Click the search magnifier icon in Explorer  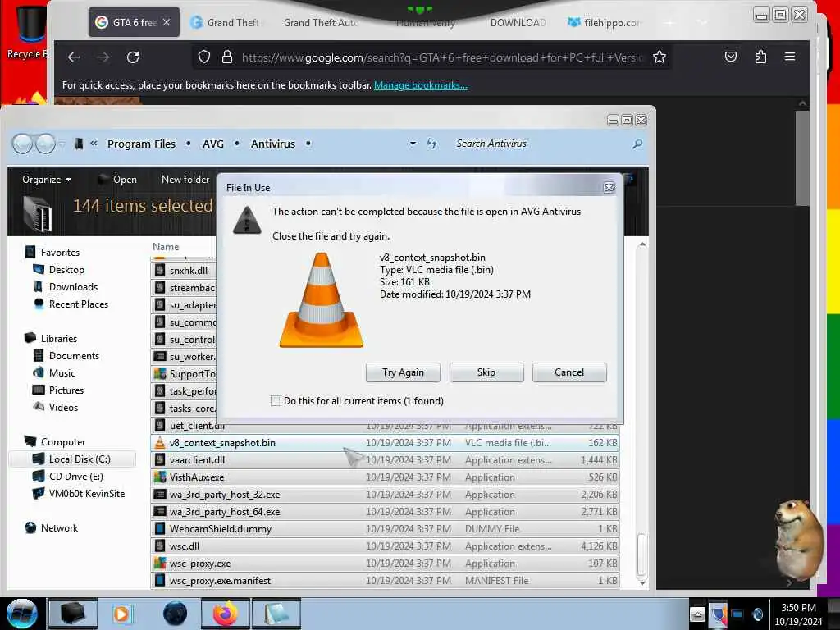click(x=637, y=144)
